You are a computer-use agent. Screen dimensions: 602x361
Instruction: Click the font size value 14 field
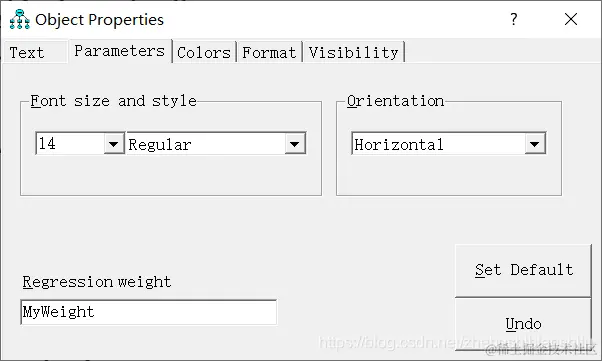(x=70, y=144)
